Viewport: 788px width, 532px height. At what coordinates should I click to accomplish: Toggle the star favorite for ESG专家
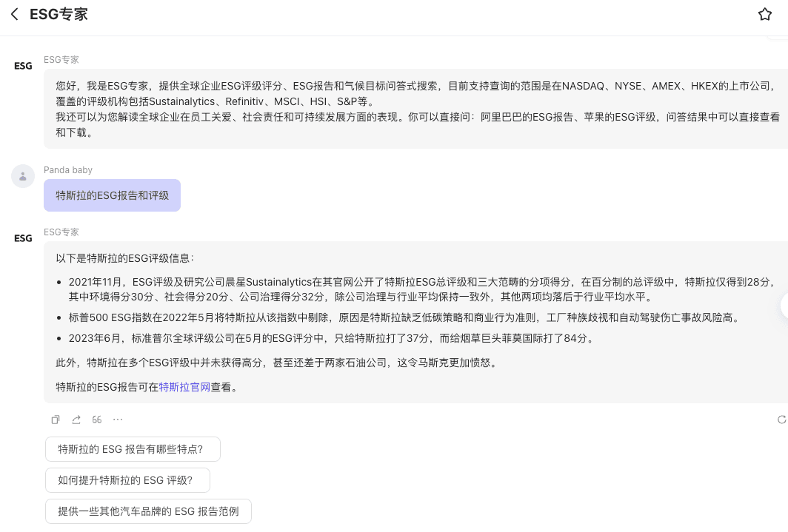[x=765, y=14]
